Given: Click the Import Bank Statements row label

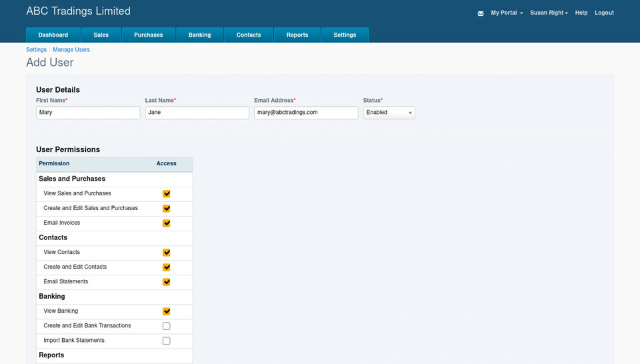Looking at the screenshot, I should point(74,340).
